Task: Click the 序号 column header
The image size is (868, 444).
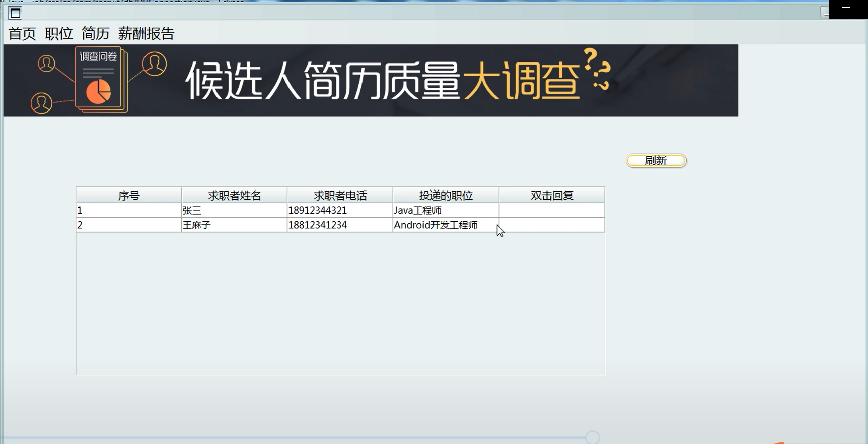Action: pos(129,195)
